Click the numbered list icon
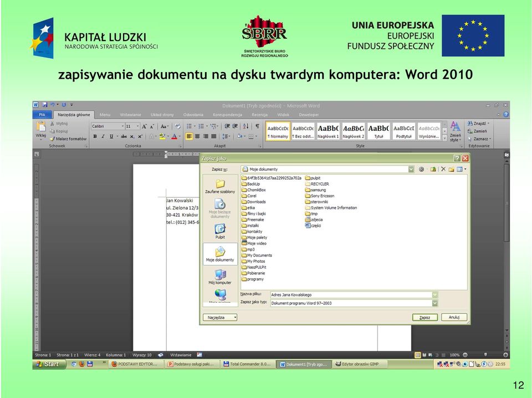This screenshot has height=398, width=532. point(201,126)
